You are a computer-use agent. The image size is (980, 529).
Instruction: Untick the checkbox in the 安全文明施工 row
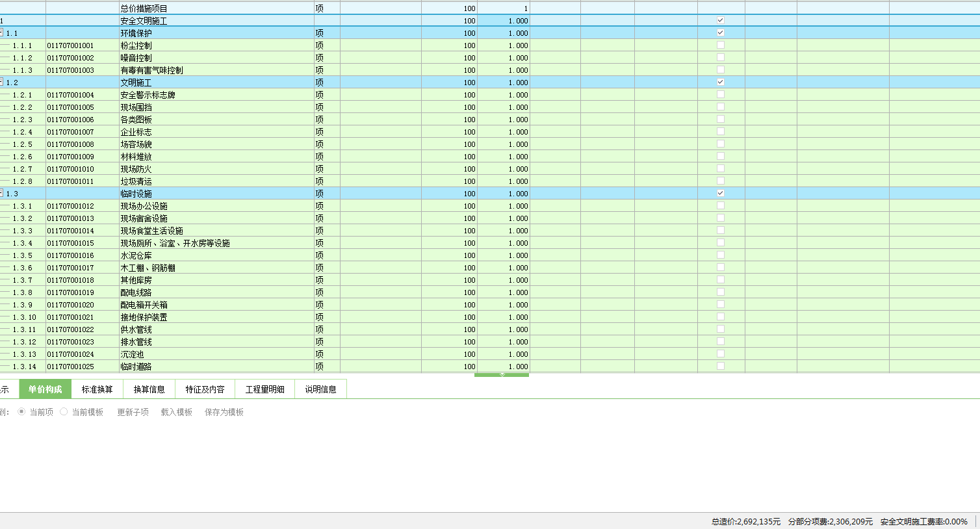tap(721, 20)
